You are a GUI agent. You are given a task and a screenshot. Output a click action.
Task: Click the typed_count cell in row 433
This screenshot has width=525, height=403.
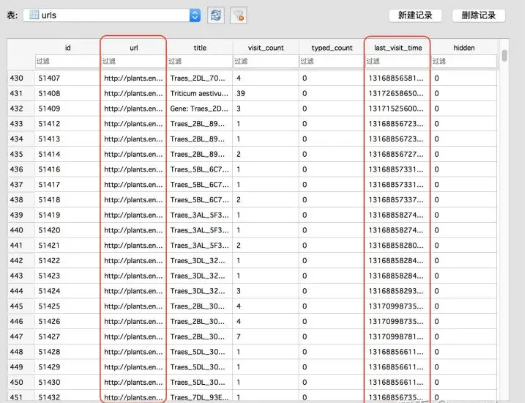tap(332, 124)
